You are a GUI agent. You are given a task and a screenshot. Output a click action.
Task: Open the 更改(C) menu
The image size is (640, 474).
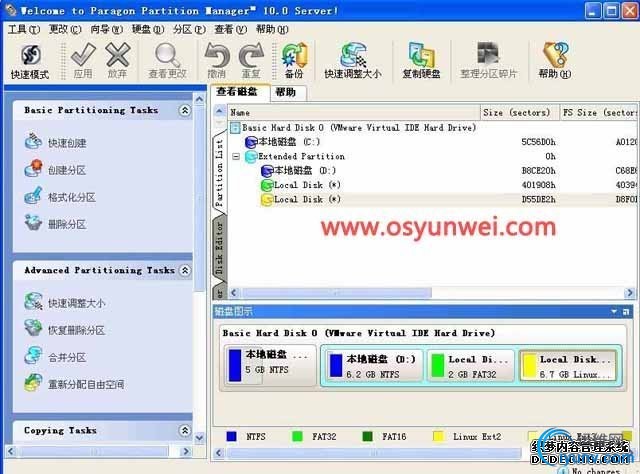(x=65, y=29)
